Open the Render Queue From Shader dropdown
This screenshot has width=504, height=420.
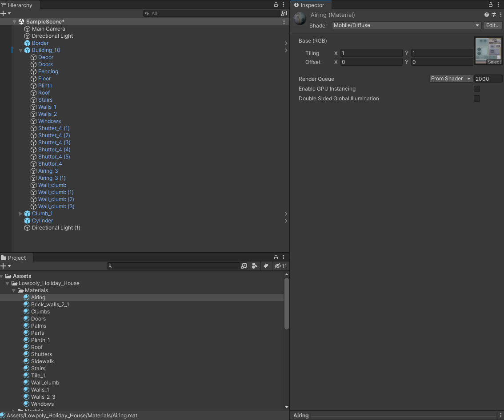451,79
